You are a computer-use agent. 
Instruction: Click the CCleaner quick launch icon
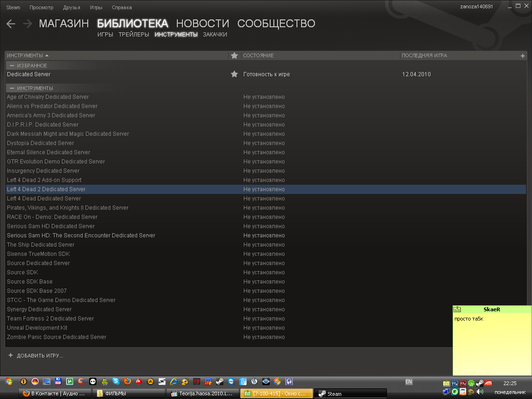(x=81, y=381)
